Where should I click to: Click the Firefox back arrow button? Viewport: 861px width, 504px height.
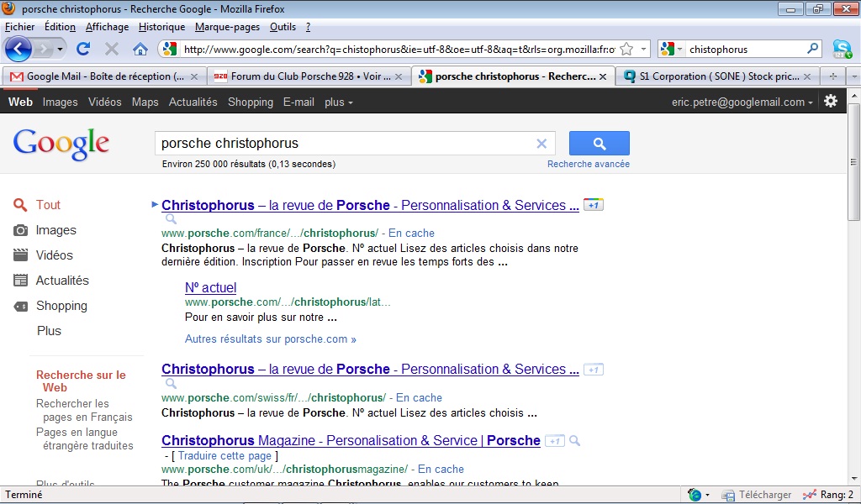click(18, 50)
